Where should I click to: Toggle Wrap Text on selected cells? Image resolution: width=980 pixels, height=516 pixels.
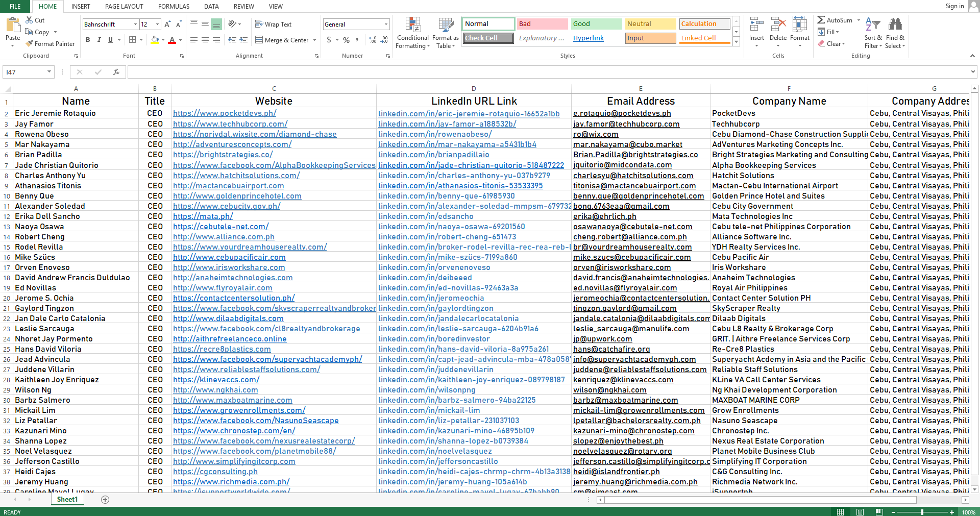click(x=273, y=24)
